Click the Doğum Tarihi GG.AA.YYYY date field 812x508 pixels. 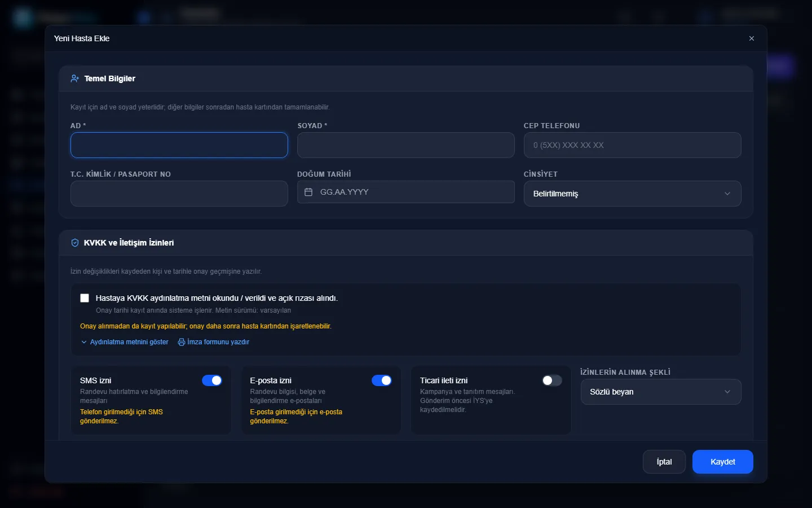click(406, 192)
